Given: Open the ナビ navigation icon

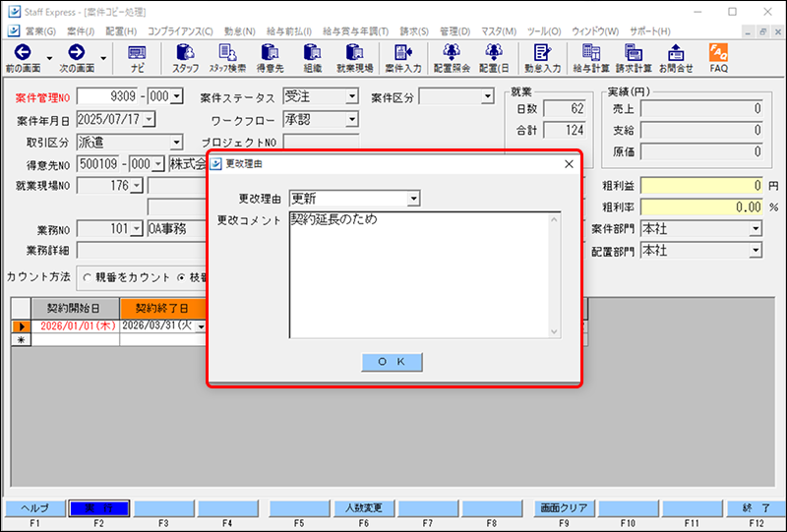Looking at the screenshot, I should pyautogui.click(x=137, y=52).
